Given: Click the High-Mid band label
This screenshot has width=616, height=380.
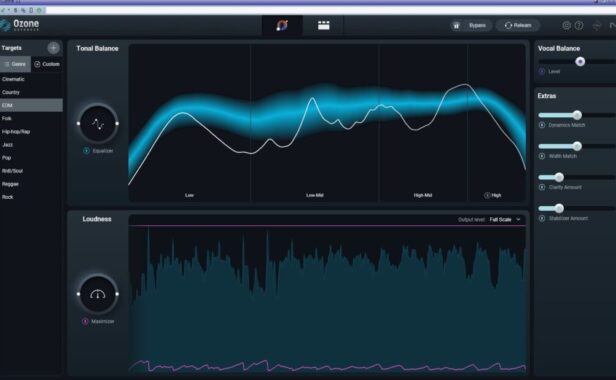Looking at the screenshot, I should [423, 195].
